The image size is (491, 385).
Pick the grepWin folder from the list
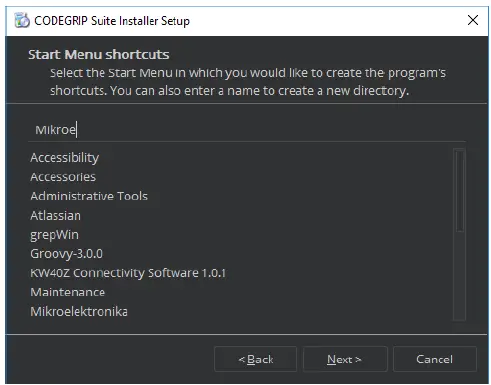[x=54, y=235]
